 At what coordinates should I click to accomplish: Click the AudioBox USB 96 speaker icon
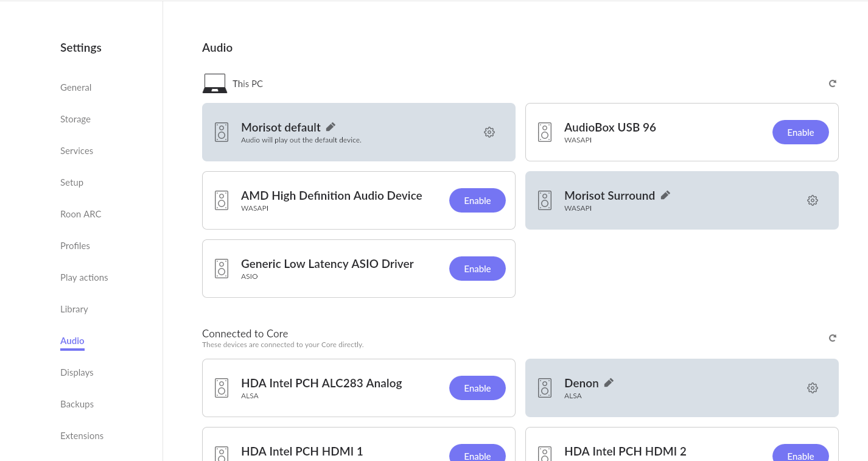(x=545, y=132)
